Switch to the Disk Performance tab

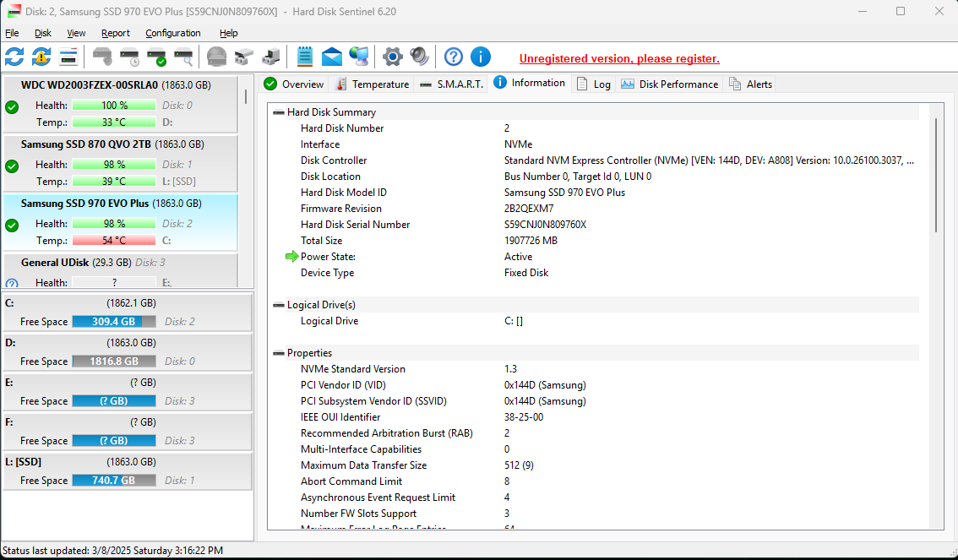pyautogui.click(x=670, y=84)
